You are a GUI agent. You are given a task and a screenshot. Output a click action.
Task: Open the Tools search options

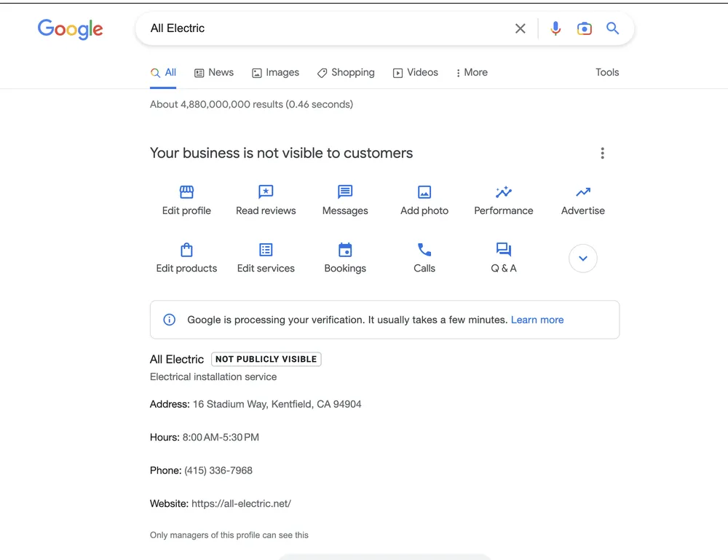pos(607,73)
